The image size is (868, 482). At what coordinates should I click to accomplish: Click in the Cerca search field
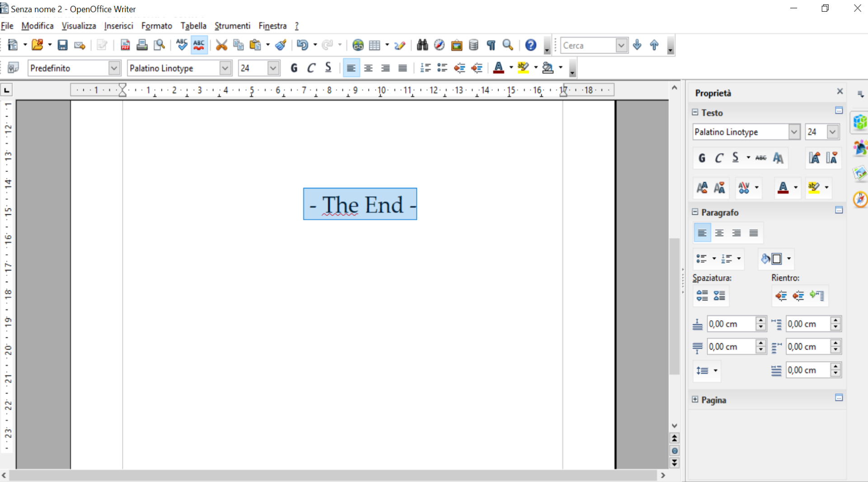point(588,46)
